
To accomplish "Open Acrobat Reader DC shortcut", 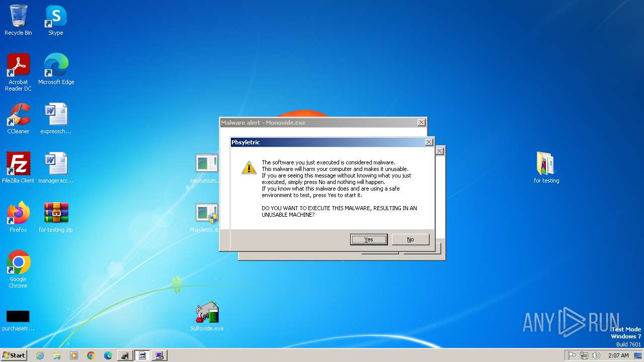I will point(18,72).
